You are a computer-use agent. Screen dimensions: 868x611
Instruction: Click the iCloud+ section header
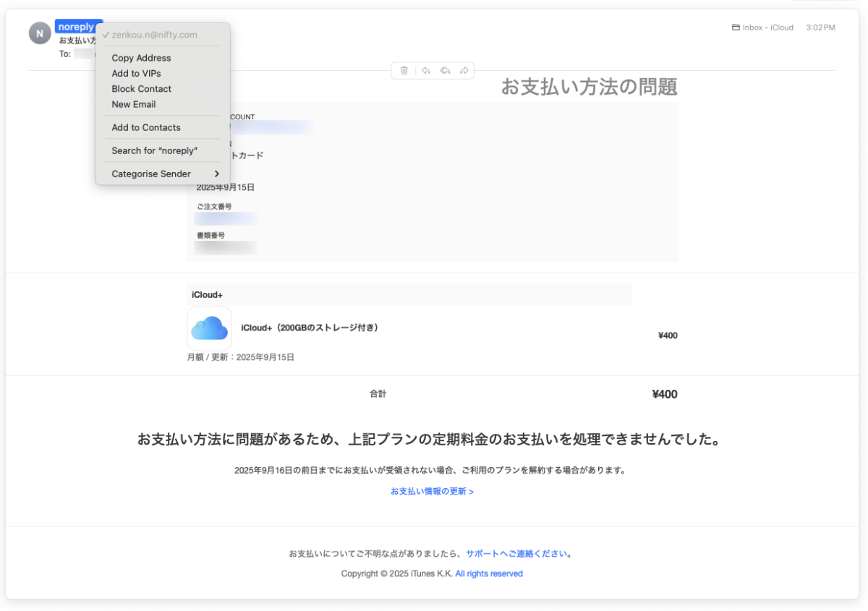207,295
